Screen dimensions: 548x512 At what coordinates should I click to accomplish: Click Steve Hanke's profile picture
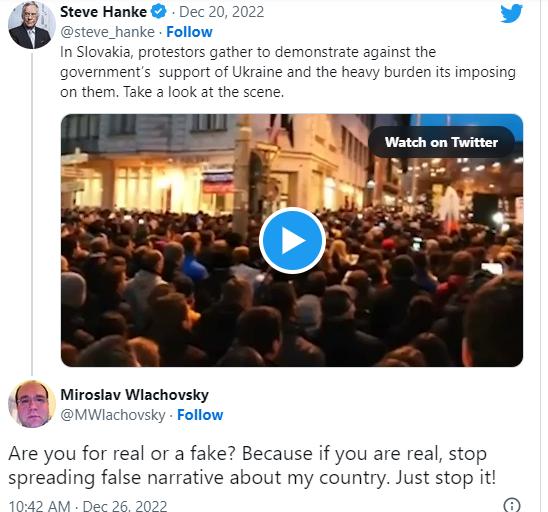[x=32, y=25]
